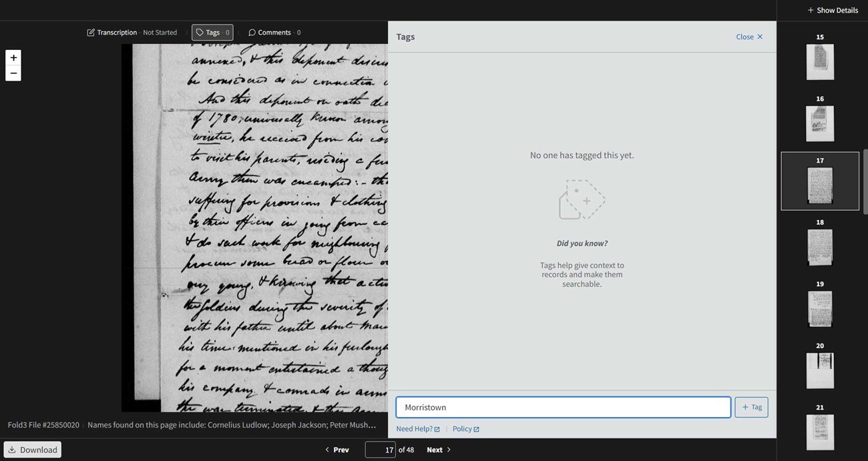
Task: Zoom out with the minus button
Action: (13, 73)
